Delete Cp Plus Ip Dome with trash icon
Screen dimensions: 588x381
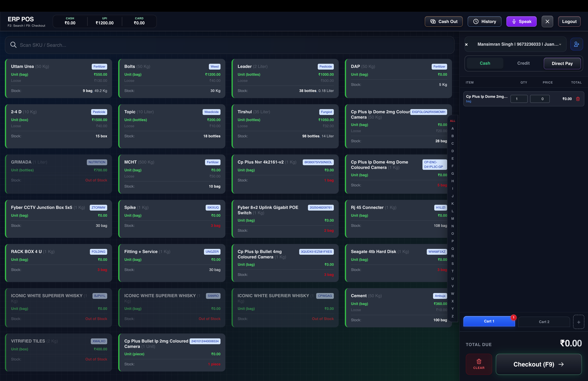point(578,99)
